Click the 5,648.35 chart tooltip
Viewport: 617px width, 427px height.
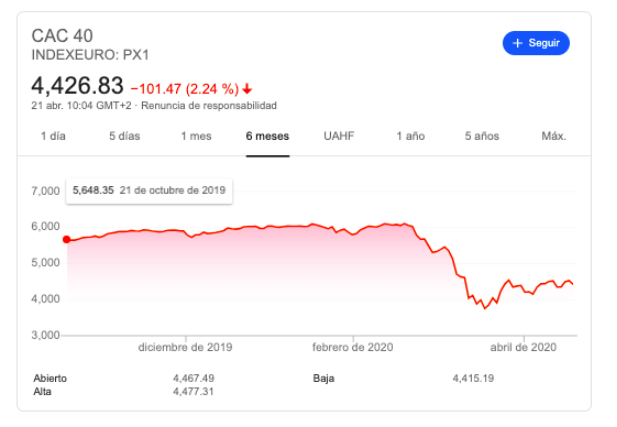pos(149,191)
